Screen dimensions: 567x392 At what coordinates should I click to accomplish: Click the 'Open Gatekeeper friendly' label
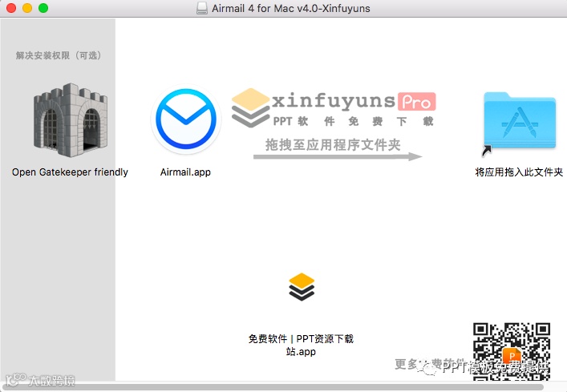(x=70, y=172)
